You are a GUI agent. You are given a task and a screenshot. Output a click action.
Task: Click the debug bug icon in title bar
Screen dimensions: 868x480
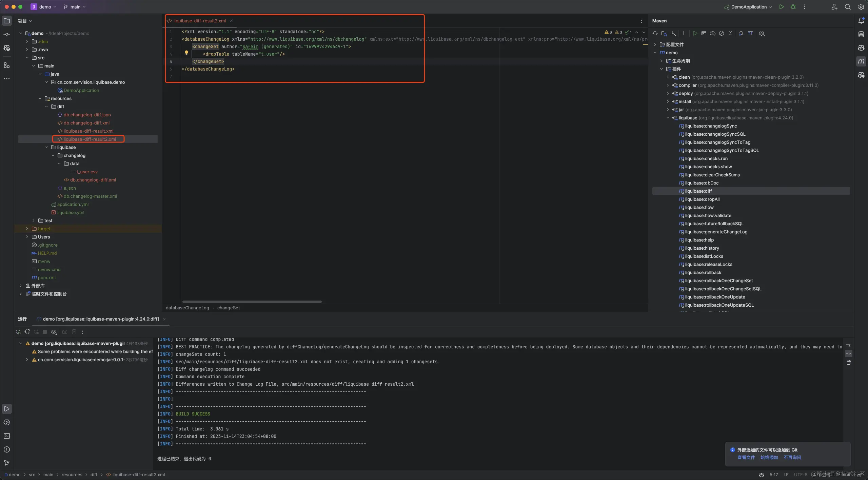click(x=793, y=7)
